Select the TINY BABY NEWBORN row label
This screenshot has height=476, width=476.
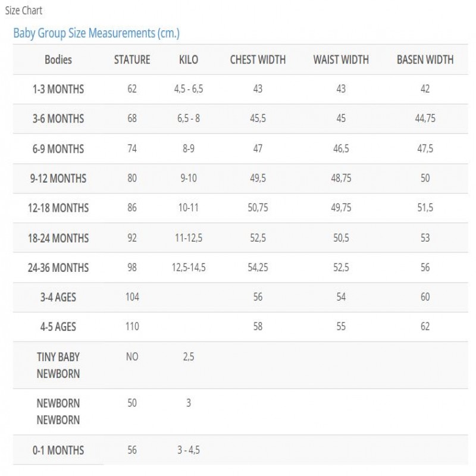click(x=58, y=365)
